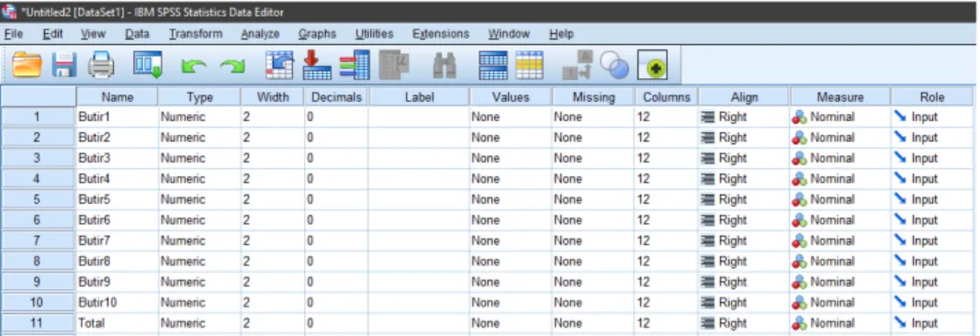Select the Type column header
This screenshot has width=980, height=336.
point(200,96)
